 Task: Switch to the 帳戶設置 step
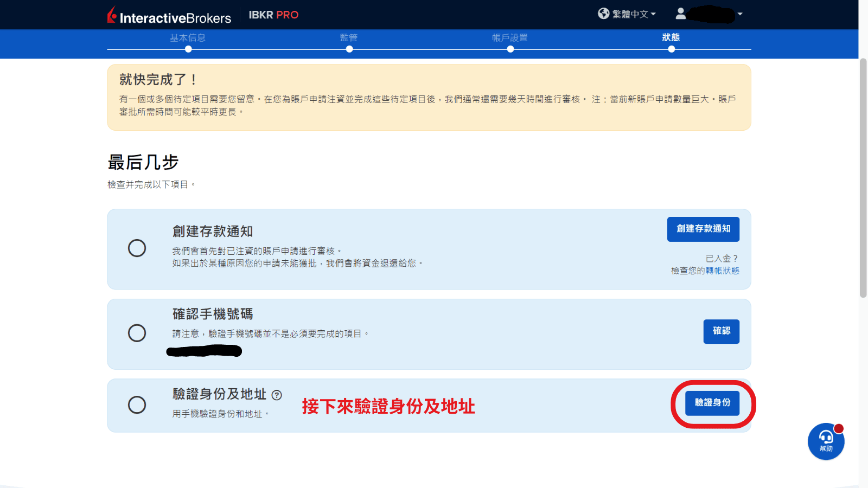click(x=510, y=38)
